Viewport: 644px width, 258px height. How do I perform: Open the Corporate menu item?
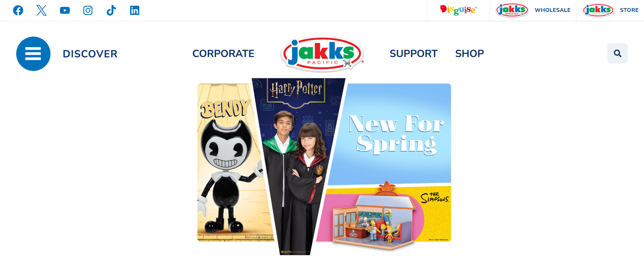pos(223,54)
